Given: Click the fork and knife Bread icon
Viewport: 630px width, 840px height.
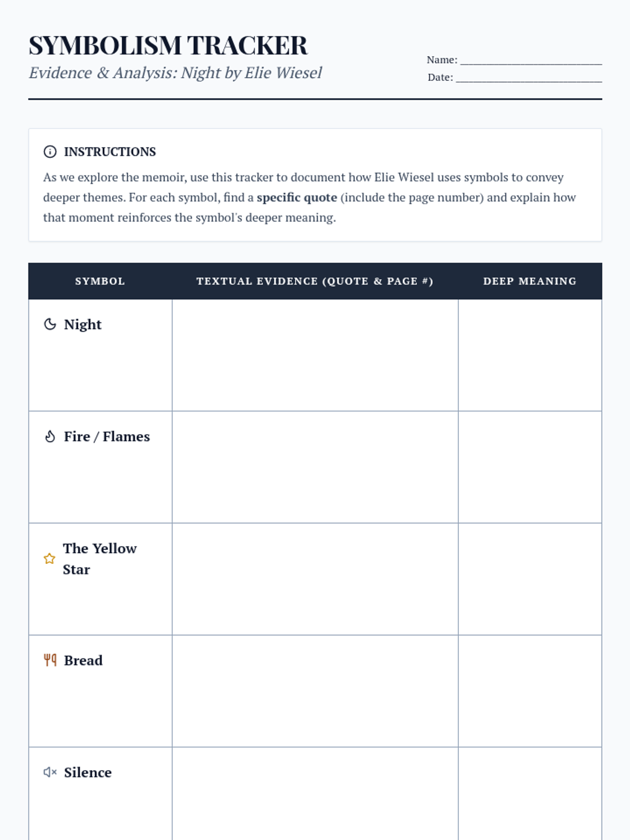Looking at the screenshot, I should tap(50, 660).
